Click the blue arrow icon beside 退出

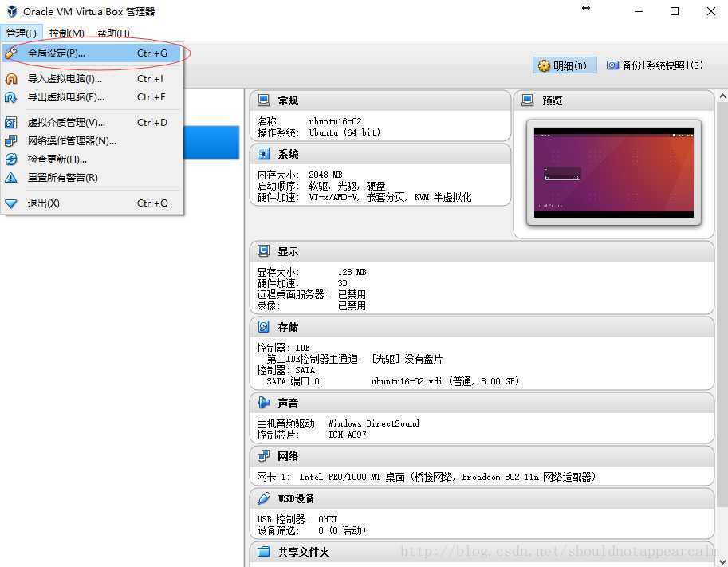click(x=10, y=203)
